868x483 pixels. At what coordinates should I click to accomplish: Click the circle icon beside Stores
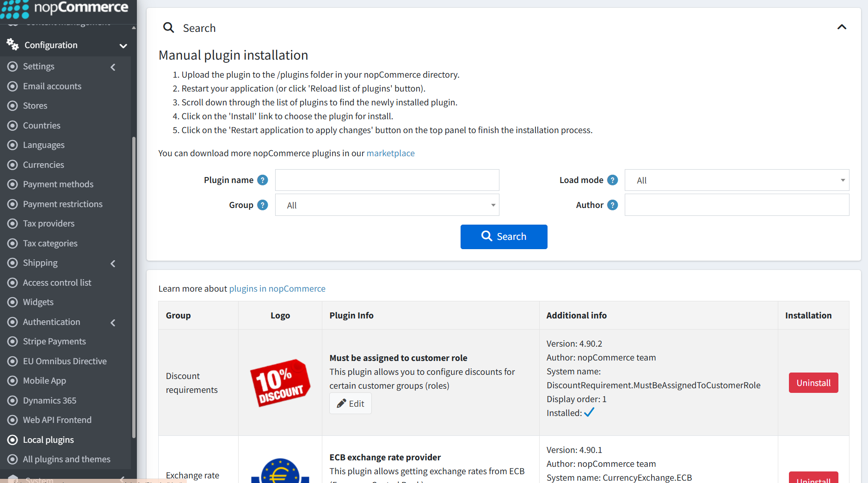pos(12,106)
